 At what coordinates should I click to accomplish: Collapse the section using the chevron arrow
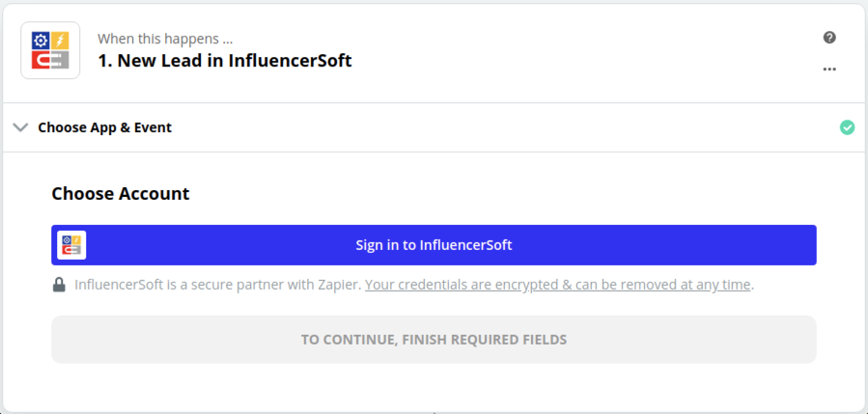[20, 127]
